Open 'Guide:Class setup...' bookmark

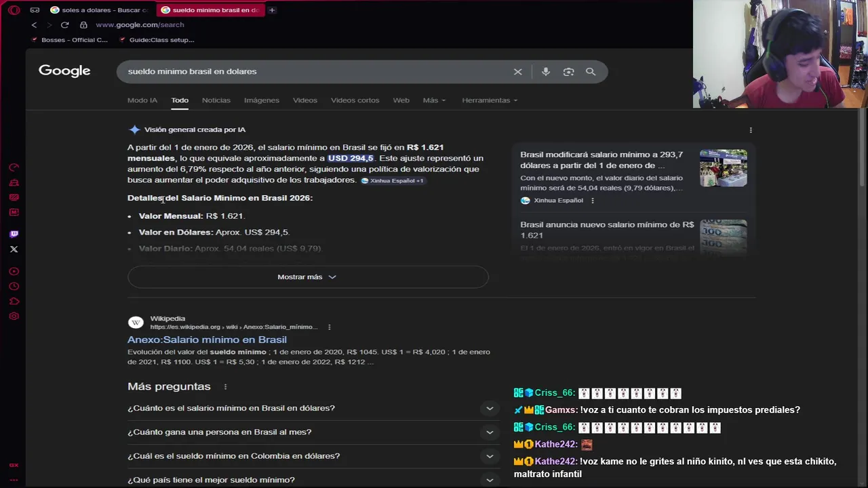(157, 40)
